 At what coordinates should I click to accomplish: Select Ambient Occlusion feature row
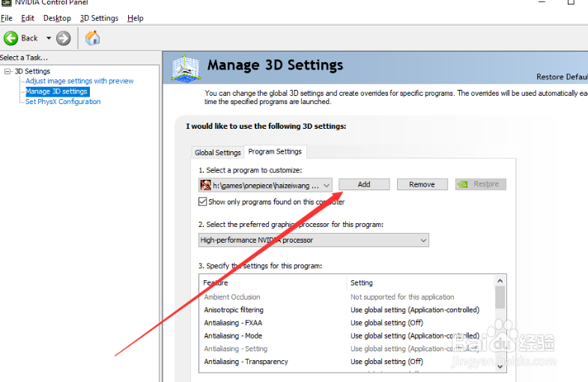click(347, 297)
